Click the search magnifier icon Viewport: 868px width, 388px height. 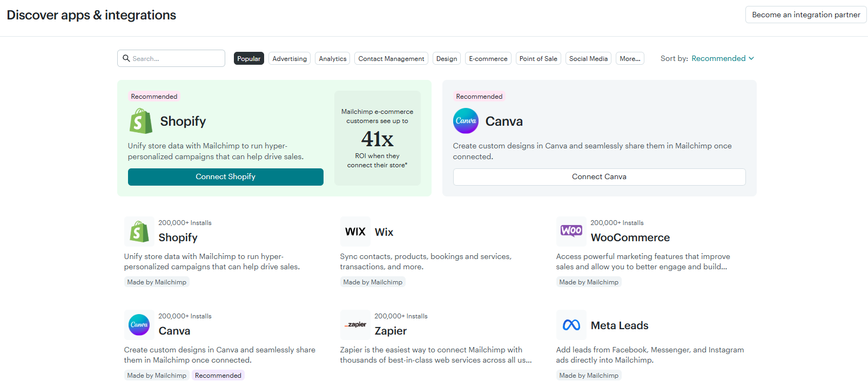[126, 58]
